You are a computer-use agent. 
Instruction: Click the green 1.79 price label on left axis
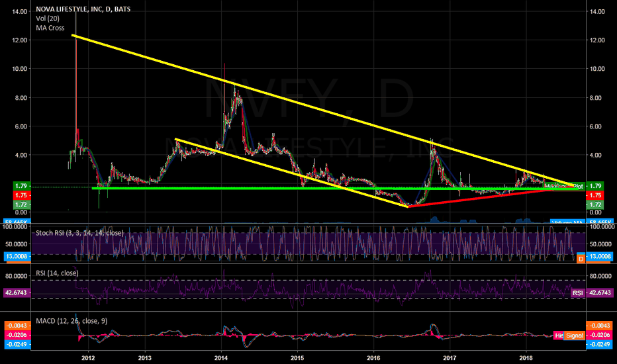click(x=21, y=186)
